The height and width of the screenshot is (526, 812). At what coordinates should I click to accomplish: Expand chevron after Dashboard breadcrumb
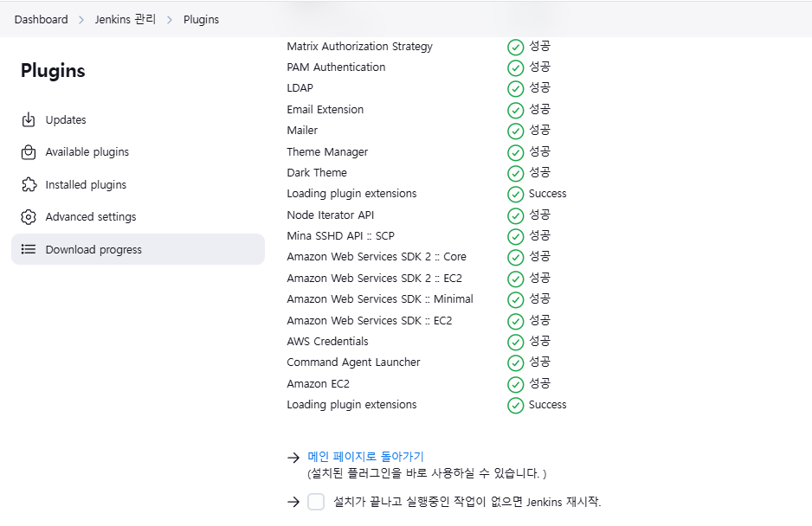coord(81,20)
